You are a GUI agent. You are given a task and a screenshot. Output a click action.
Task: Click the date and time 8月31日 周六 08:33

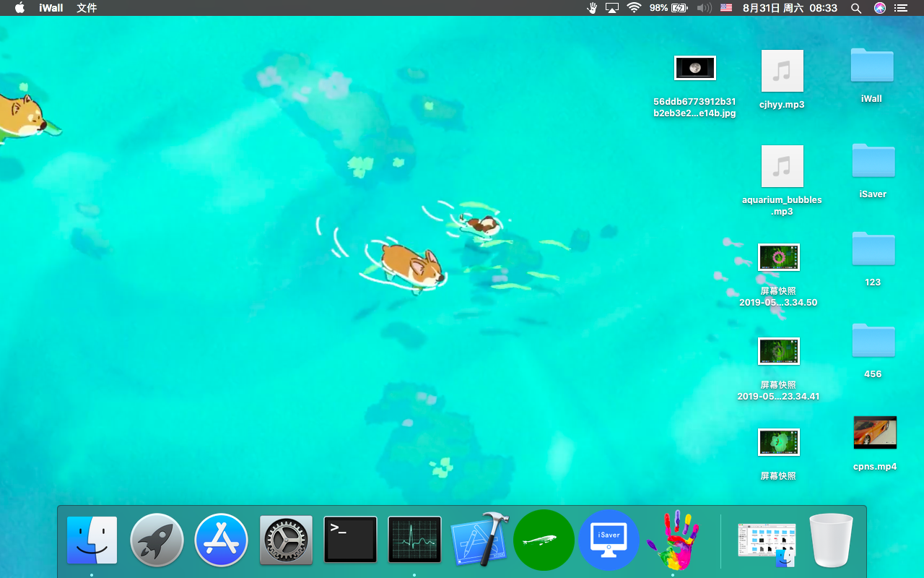790,8
